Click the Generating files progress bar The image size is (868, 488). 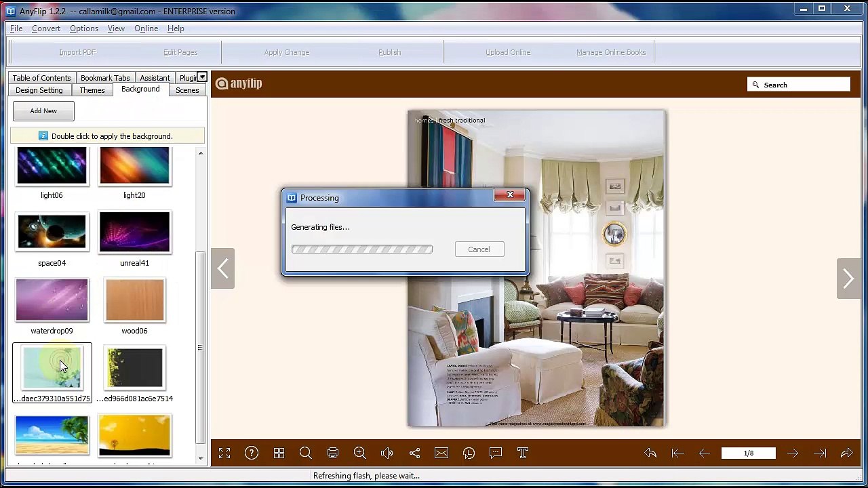pos(362,249)
